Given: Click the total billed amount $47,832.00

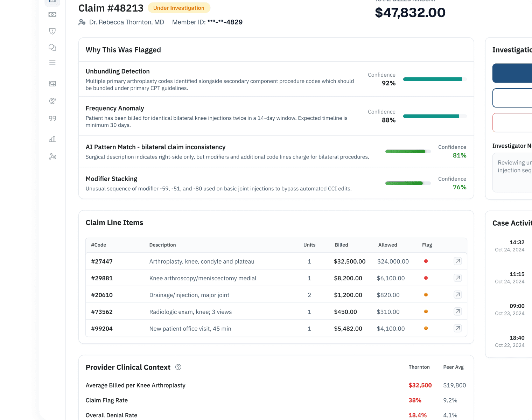Looking at the screenshot, I should 410,13.
